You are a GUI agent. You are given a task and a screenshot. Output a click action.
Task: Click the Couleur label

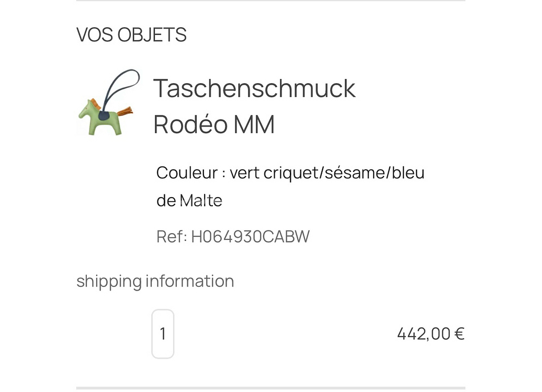[186, 172]
